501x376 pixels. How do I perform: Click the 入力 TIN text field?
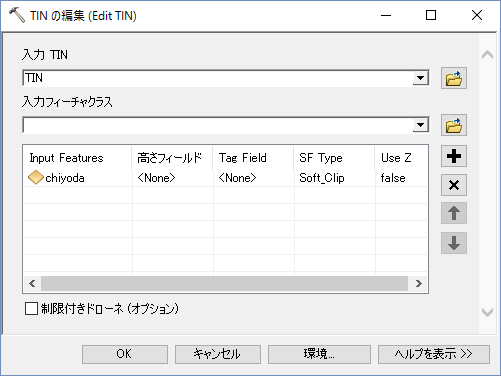[x=218, y=78]
